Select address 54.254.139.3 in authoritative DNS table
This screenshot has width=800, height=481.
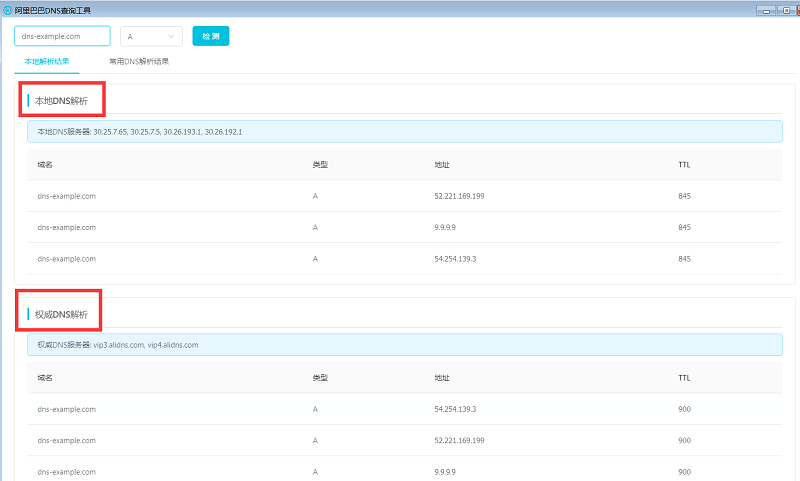[455, 409]
